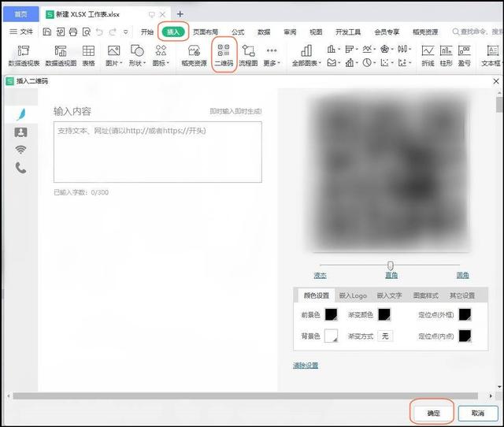
Task: Insert a 流程图 flowchart
Action: [x=248, y=55]
